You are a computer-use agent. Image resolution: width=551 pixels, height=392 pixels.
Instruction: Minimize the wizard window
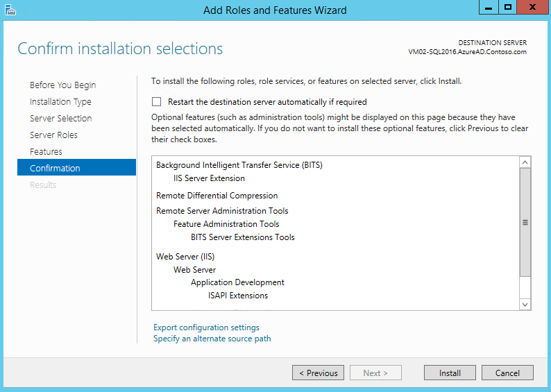pos(489,8)
